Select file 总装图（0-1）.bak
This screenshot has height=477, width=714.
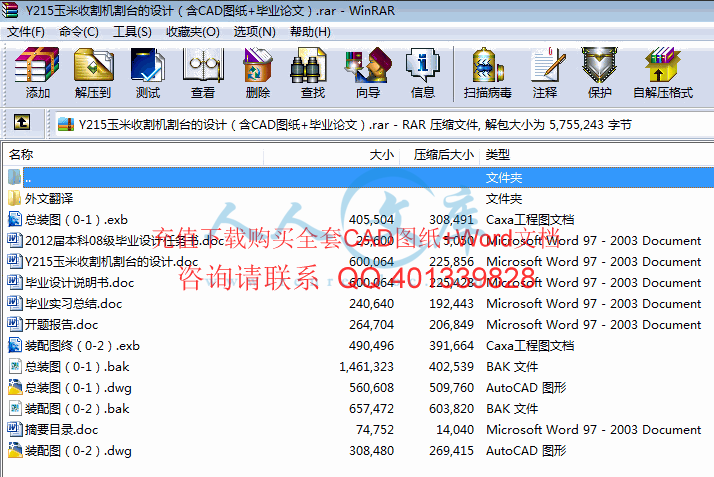[77, 366]
